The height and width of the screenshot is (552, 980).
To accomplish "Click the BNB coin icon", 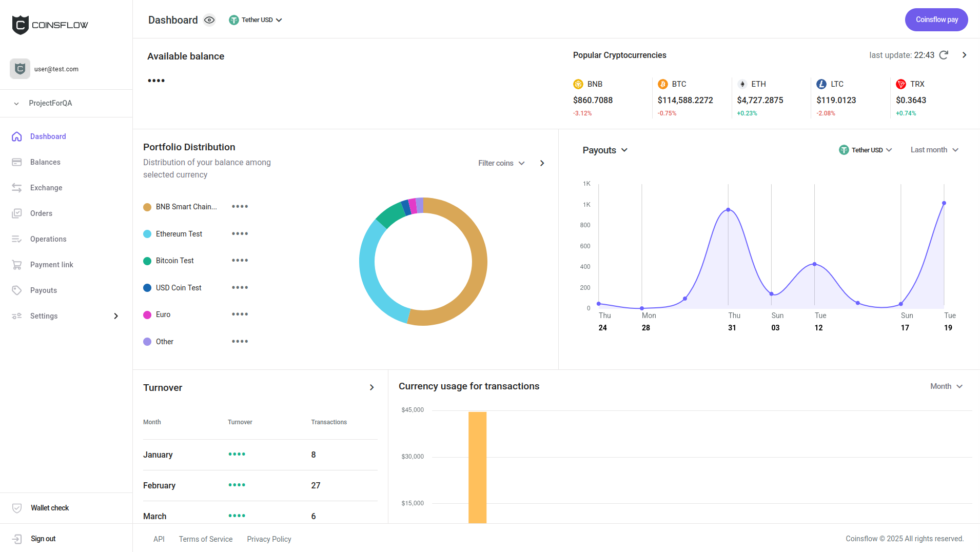I will pos(578,84).
